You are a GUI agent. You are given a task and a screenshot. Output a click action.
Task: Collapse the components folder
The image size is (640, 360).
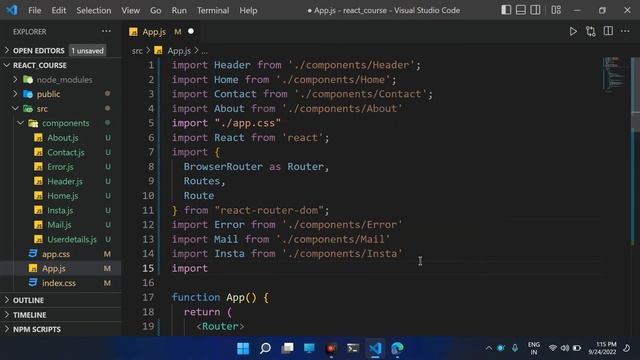[61, 123]
